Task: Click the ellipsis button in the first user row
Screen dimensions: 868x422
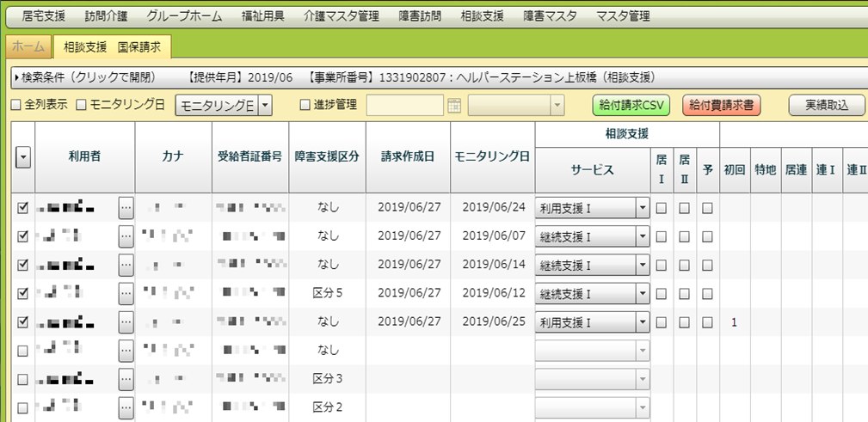Action: coord(126,208)
